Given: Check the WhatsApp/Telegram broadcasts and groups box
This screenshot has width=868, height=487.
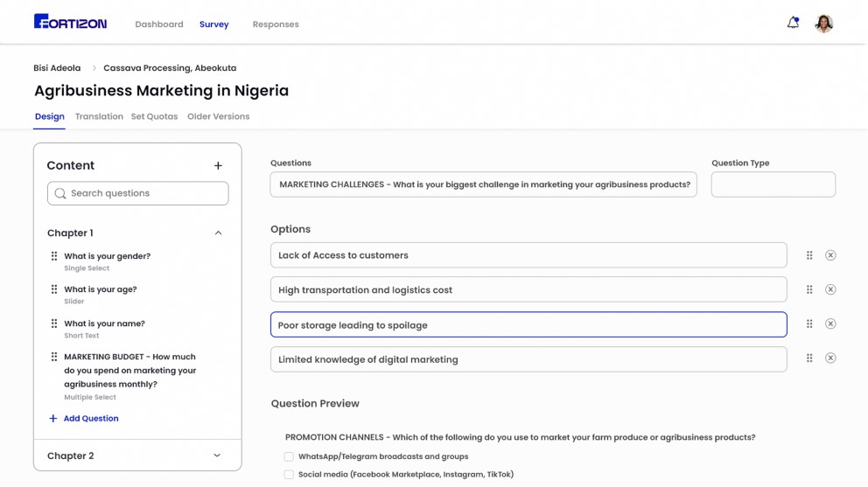Looking at the screenshot, I should pyautogui.click(x=289, y=456).
